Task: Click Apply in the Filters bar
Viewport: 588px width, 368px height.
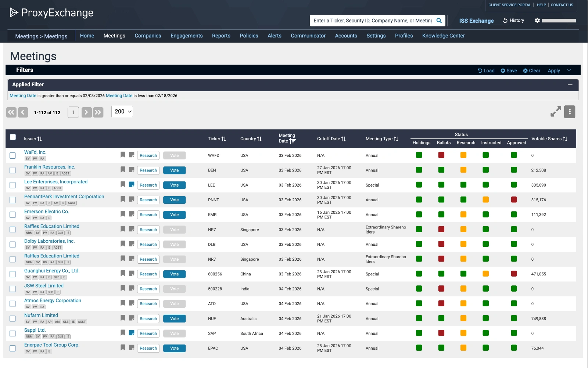Action: [x=554, y=71]
